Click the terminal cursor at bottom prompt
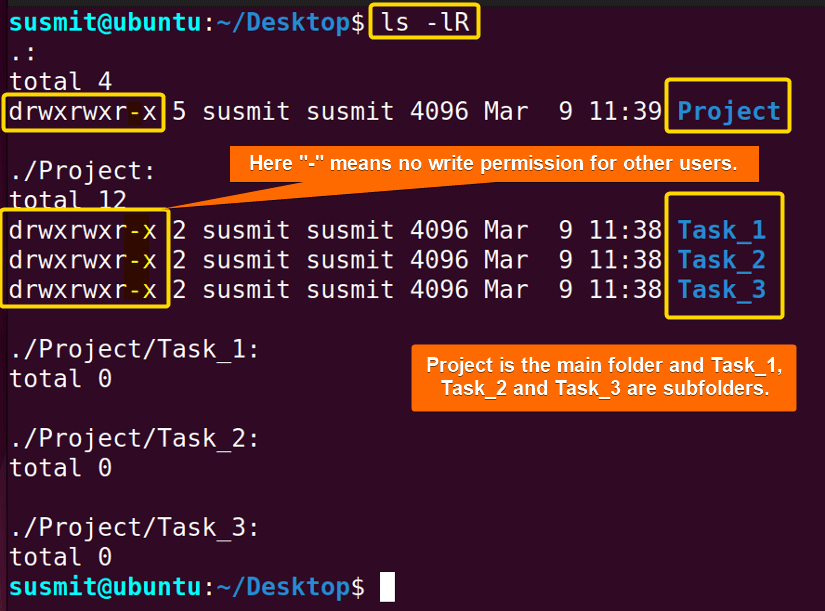 387,586
